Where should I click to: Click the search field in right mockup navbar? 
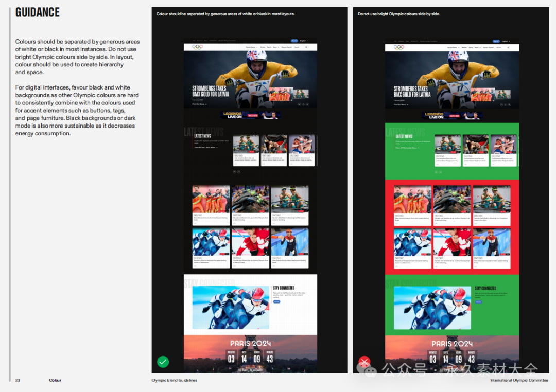[502, 47]
